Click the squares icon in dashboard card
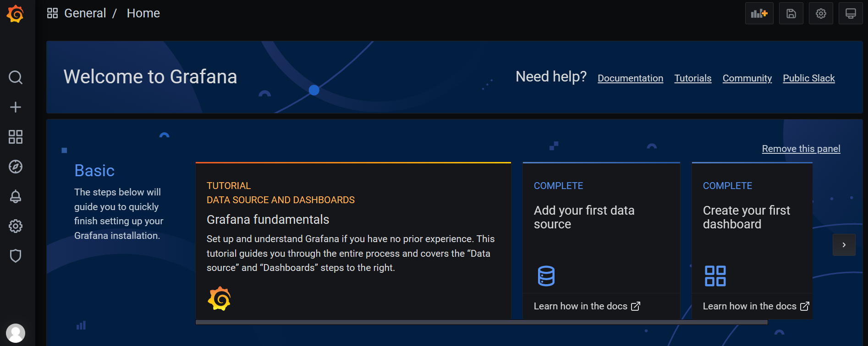Screen dimensions: 868x346 point(715,276)
